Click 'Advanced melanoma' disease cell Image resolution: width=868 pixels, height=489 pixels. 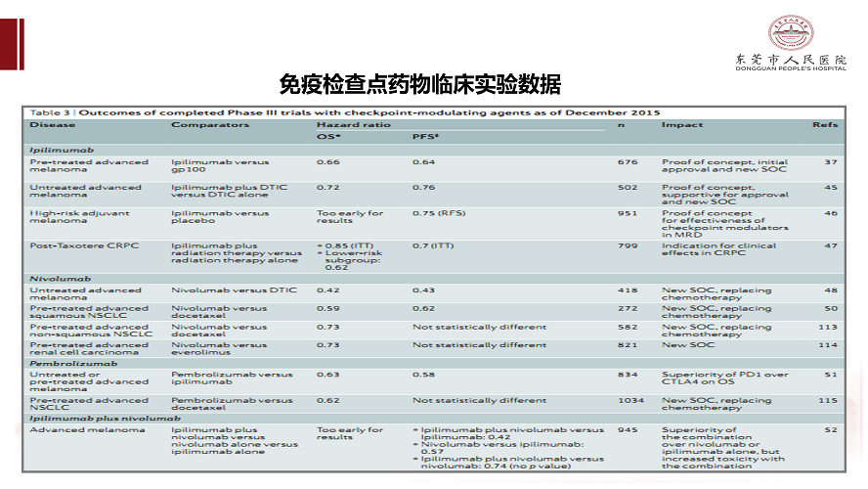click(x=87, y=429)
